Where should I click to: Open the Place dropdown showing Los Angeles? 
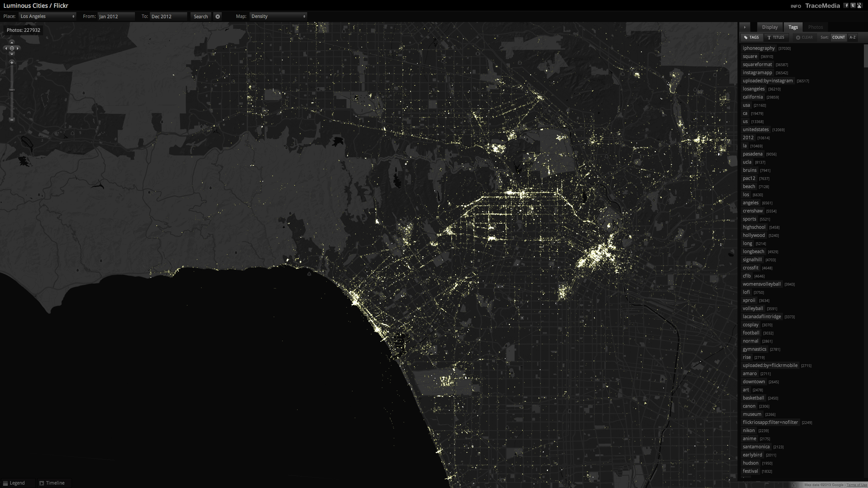tap(47, 16)
